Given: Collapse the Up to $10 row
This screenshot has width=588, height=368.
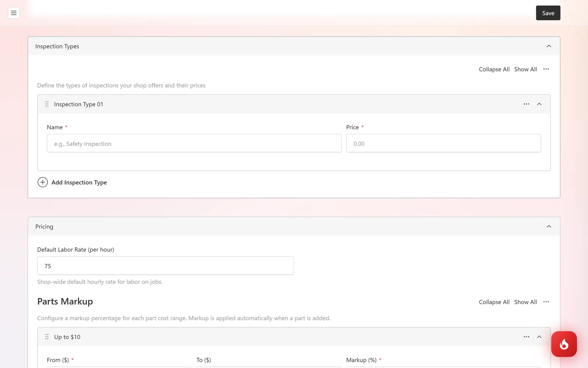Looking at the screenshot, I should coord(539,337).
